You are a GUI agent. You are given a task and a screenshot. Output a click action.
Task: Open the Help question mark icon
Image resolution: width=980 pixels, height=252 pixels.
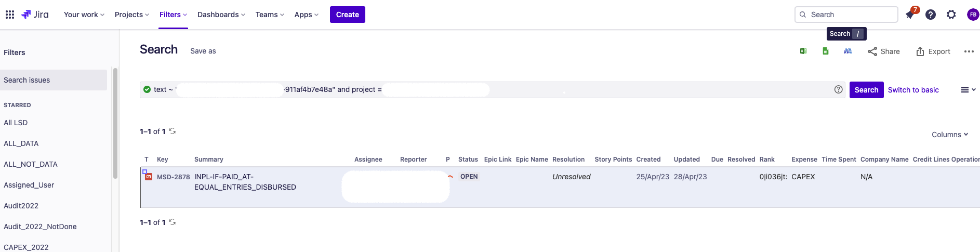[x=931, y=15]
